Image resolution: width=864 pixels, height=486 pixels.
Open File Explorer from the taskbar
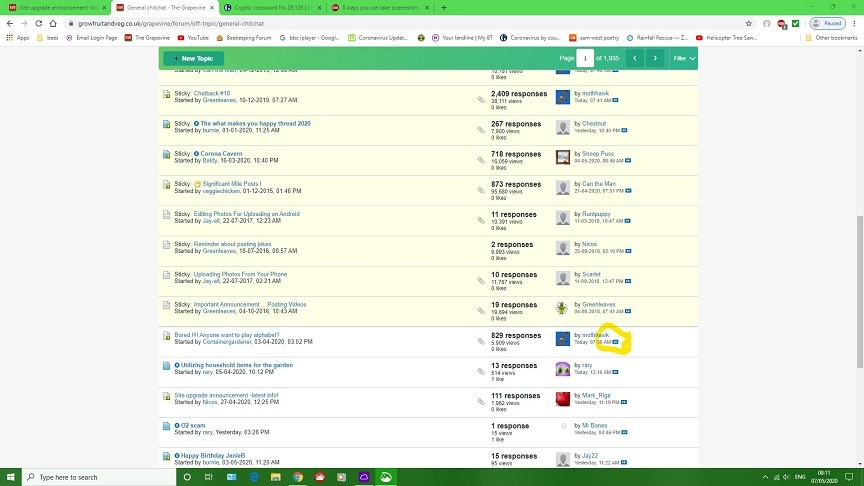pyautogui.click(x=276, y=477)
